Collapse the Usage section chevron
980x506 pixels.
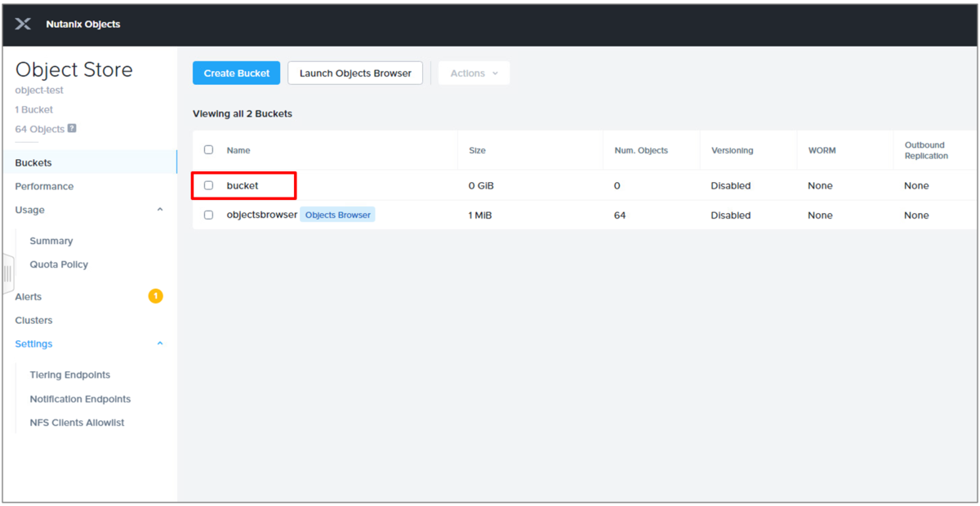click(x=160, y=210)
